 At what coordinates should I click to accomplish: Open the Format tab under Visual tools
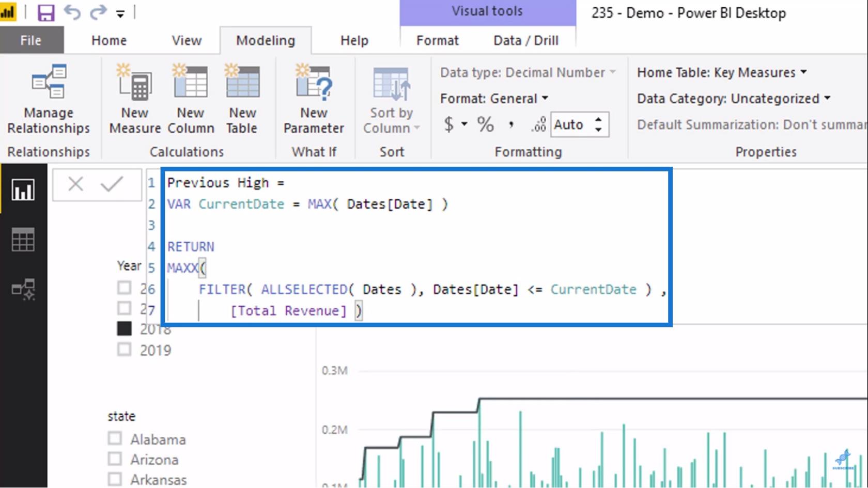(x=438, y=40)
